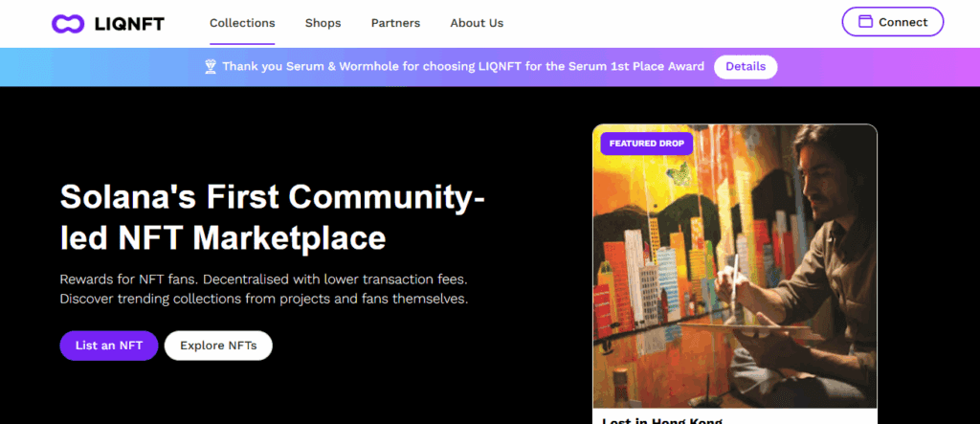This screenshot has width=980, height=424.
Task: Click the Rewards for NFT fans description
Action: tap(263, 289)
